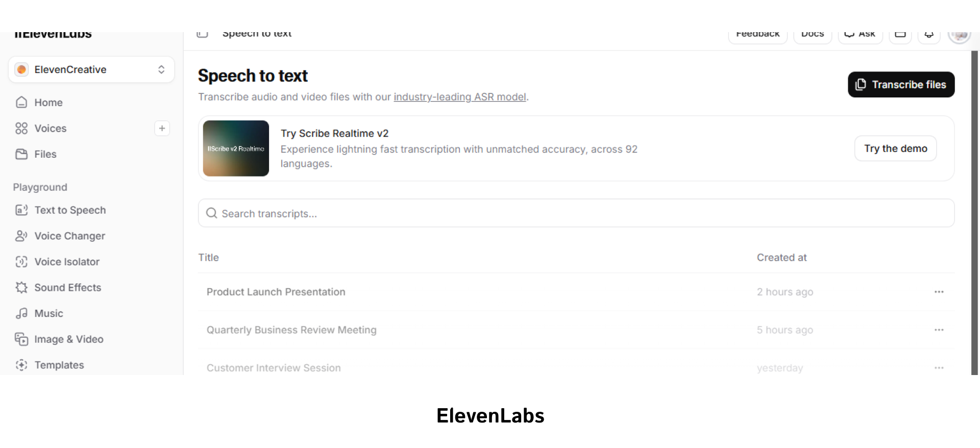
Task: Open the Music generation tool
Action: coord(48,313)
